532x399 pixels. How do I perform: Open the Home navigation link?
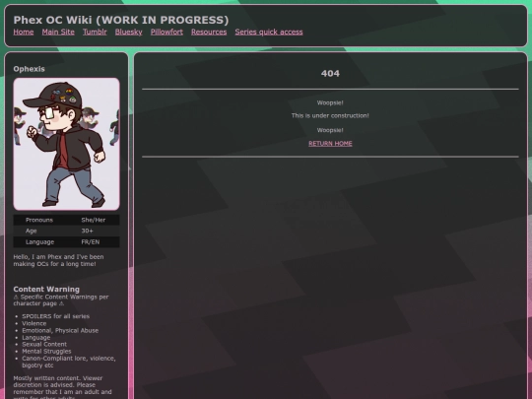24,32
